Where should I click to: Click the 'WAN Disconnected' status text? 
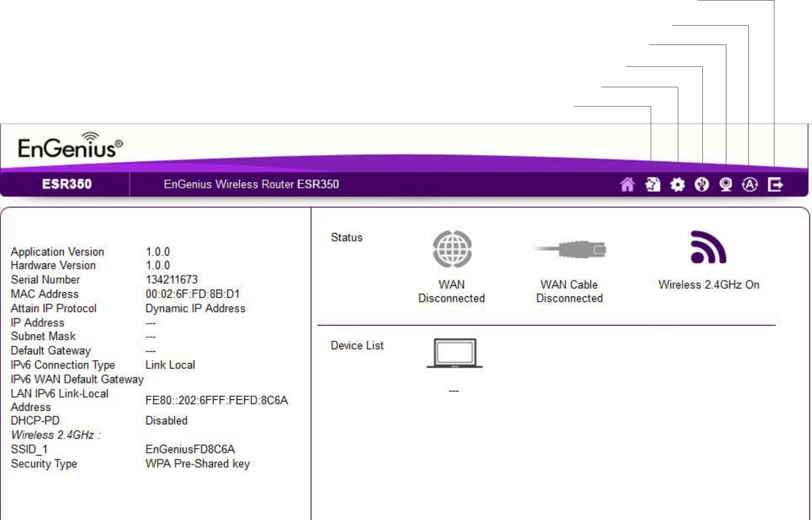coord(452,292)
